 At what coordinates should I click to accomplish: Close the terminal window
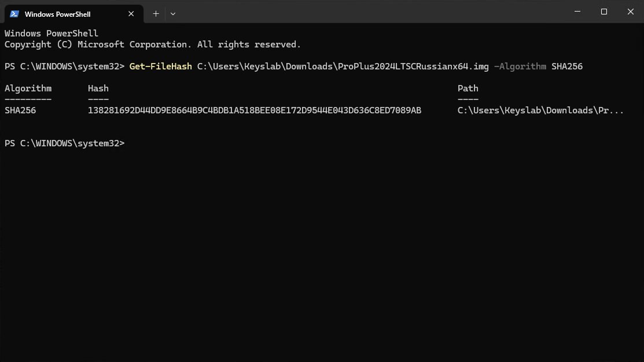631,12
